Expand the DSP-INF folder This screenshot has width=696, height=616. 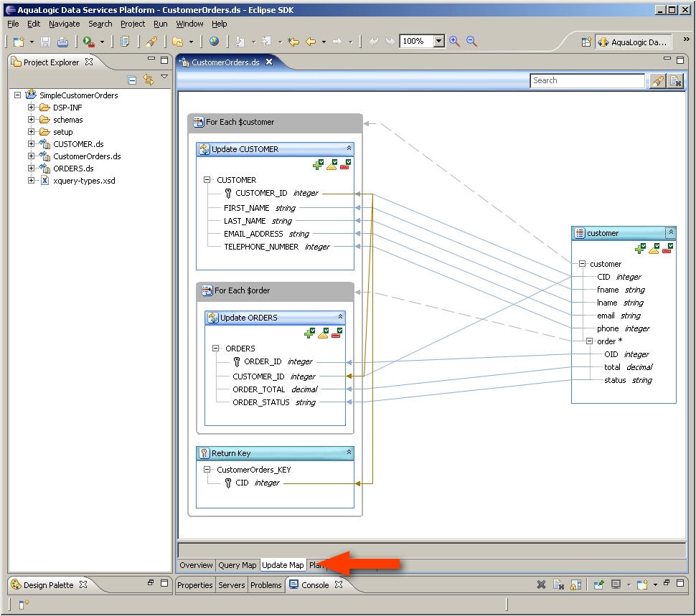click(31, 107)
